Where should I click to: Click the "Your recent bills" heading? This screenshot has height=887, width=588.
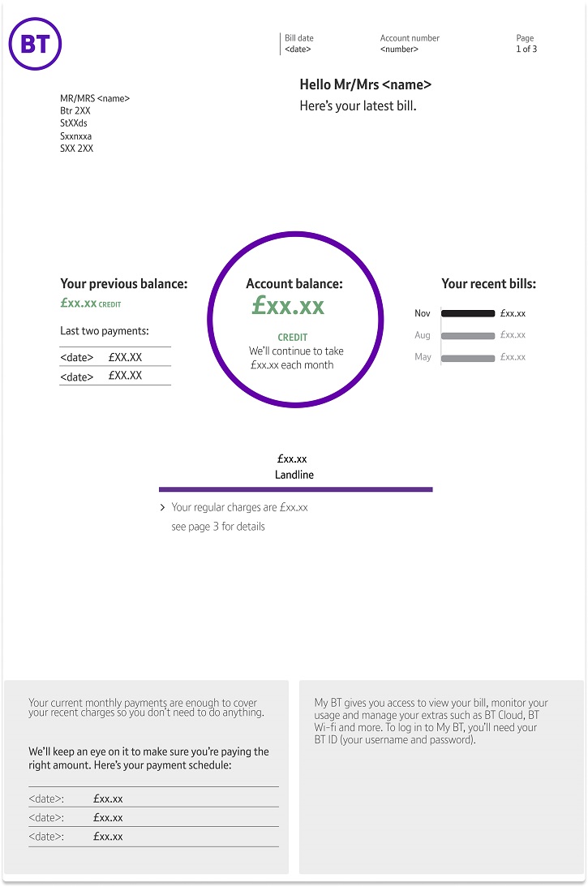coord(488,284)
